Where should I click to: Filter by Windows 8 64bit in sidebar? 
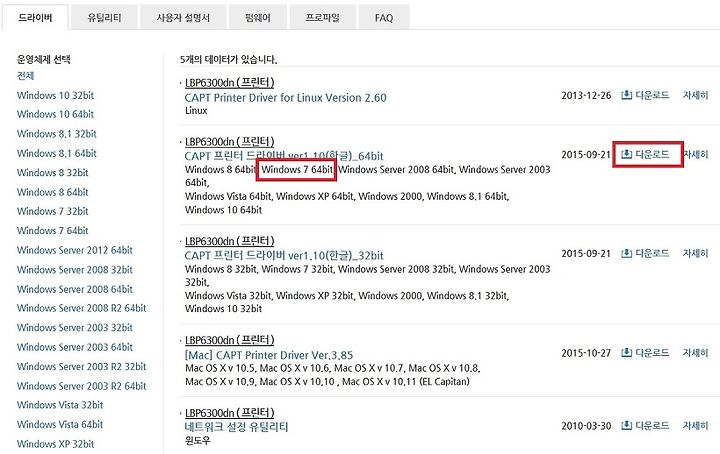pos(52,192)
